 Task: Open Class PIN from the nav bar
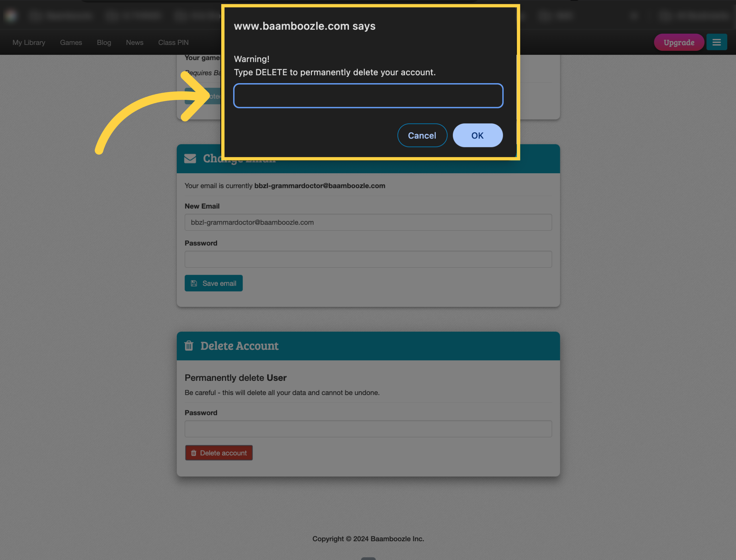click(173, 42)
